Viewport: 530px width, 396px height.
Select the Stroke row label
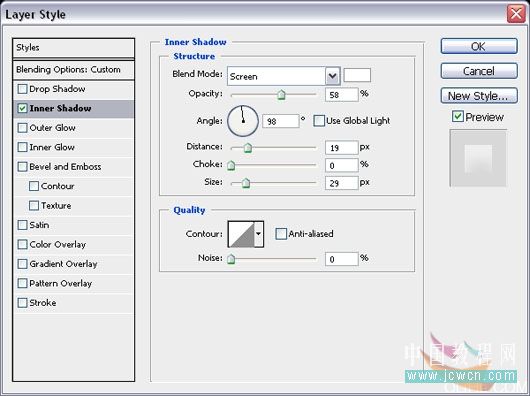(43, 303)
